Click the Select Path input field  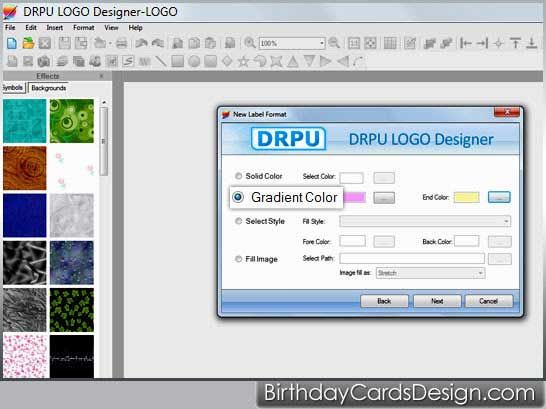412,258
